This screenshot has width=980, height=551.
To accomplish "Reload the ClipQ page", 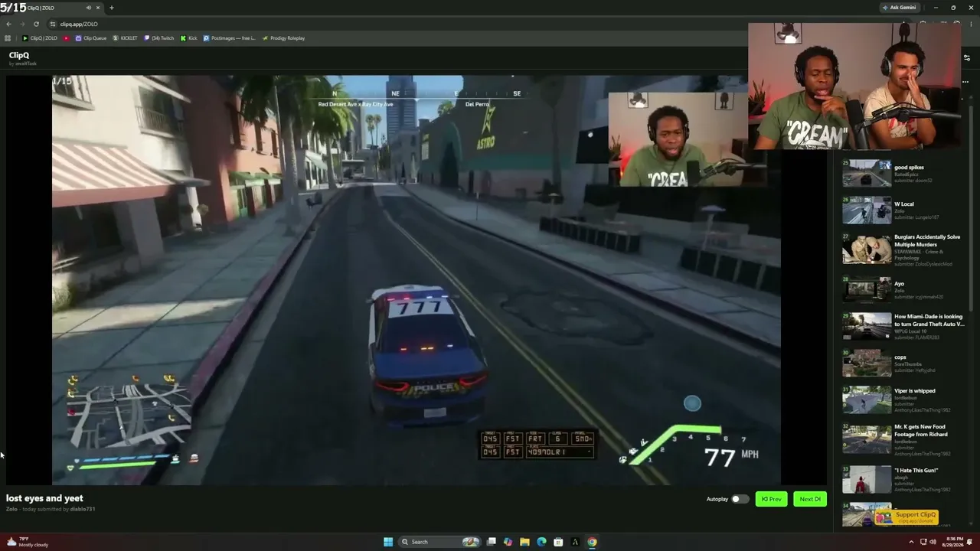I will [x=36, y=24].
